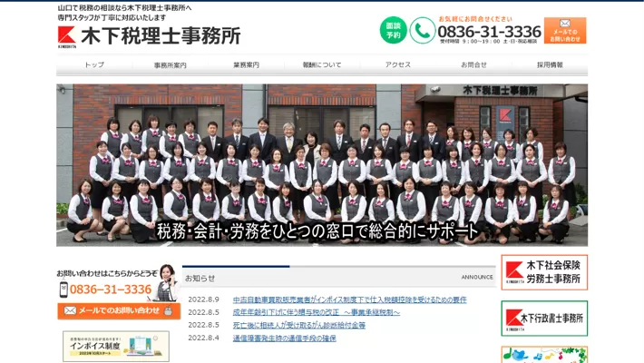
Task: Read the 死亡後に相続人が受け取るがん診断給付金等 article
Action: (298, 325)
